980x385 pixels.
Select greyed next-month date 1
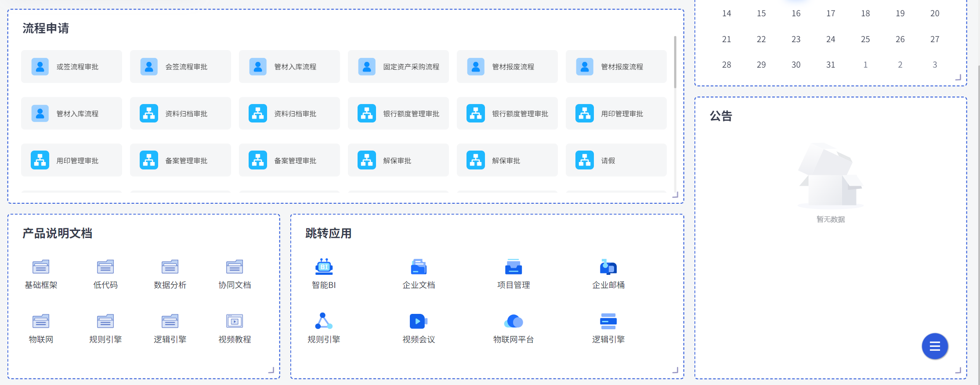(865, 65)
